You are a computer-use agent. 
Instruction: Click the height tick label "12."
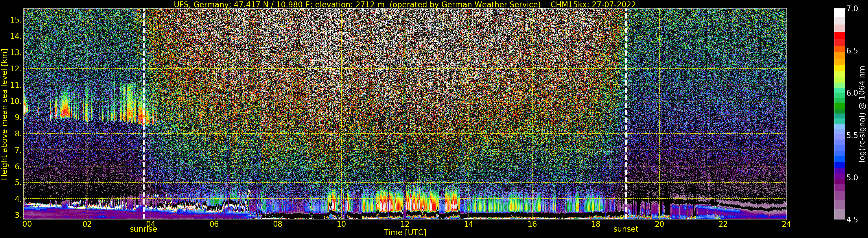tap(16, 69)
